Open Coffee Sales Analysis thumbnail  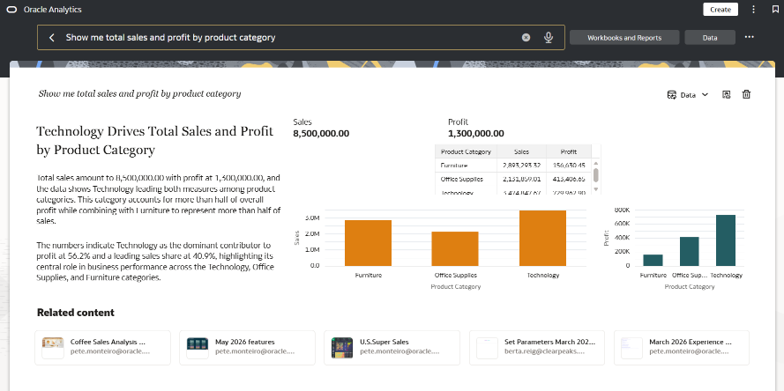(52, 348)
